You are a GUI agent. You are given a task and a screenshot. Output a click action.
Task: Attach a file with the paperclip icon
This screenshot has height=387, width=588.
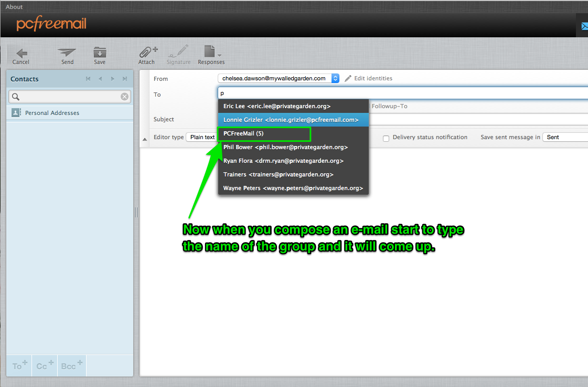(x=148, y=52)
